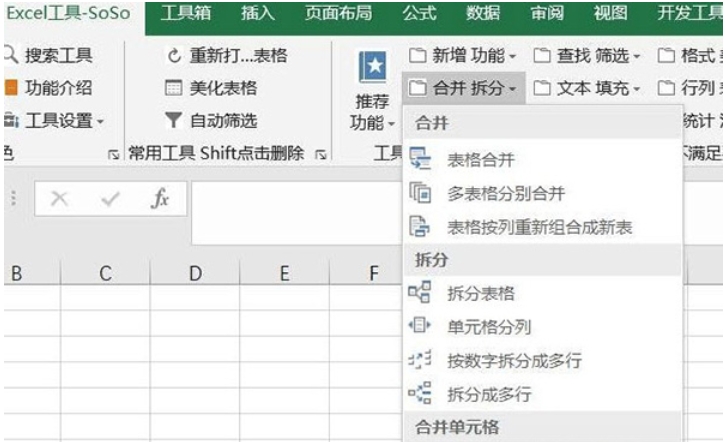This screenshot has width=726, height=442.
Task: Click the 推荐功能 star book icon
Action: (x=372, y=68)
